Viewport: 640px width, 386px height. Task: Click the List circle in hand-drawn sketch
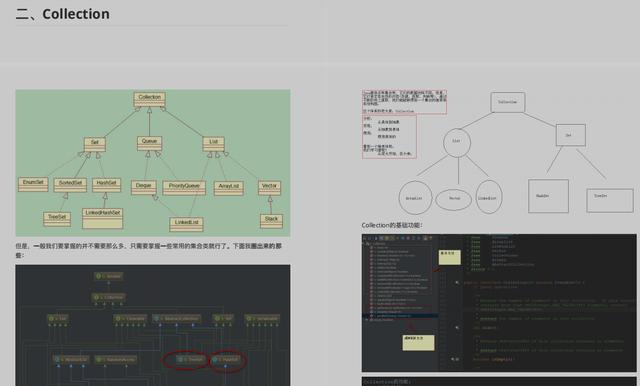pyautogui.click(x=457, y=142)
